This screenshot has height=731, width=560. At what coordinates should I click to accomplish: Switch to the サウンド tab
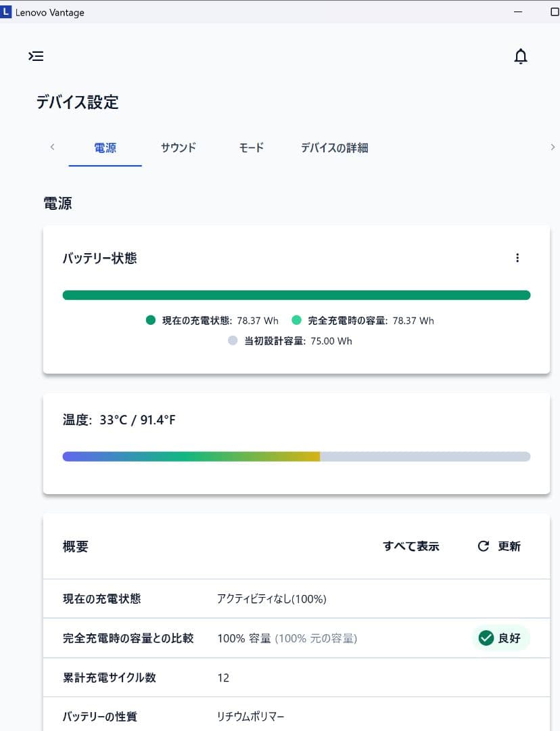tap(179, 148)
